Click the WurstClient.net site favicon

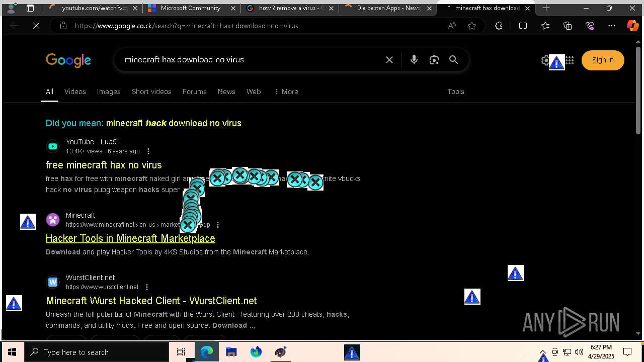click(x=53, y=282)
